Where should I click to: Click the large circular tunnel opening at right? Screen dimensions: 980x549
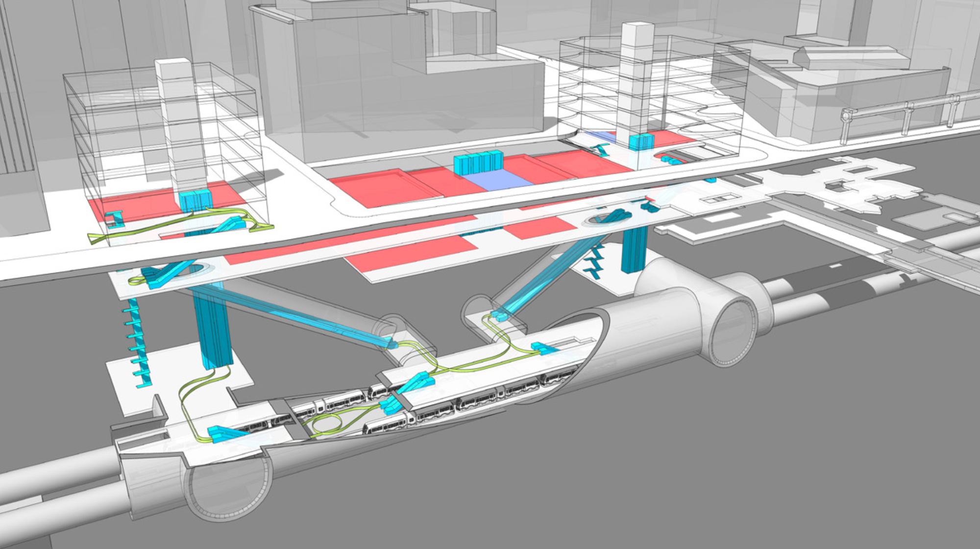[734, 331]
